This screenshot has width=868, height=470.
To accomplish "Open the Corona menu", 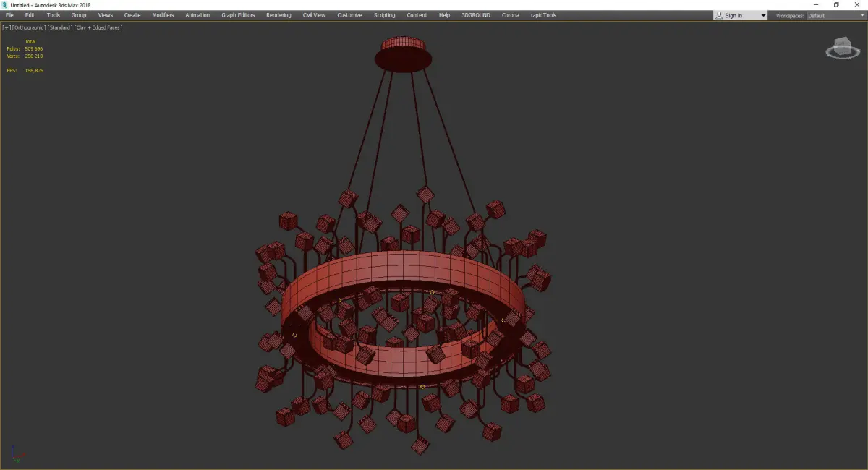I will click(511, 15).
